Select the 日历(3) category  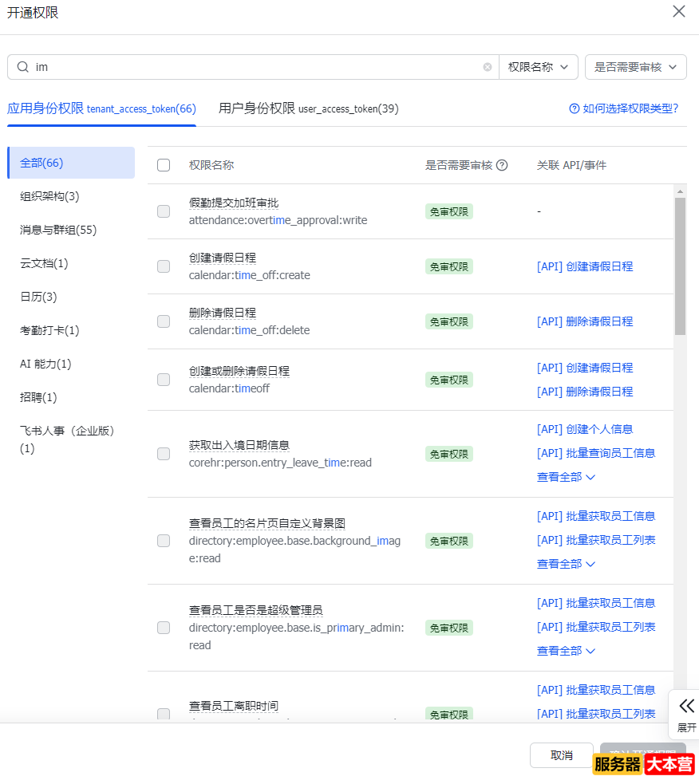point(38,297)
